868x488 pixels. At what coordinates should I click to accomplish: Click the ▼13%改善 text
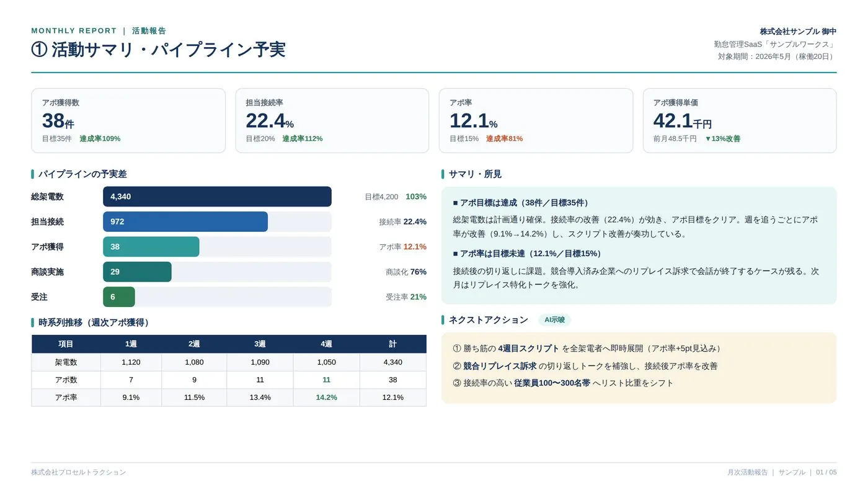tap(722, 139)
